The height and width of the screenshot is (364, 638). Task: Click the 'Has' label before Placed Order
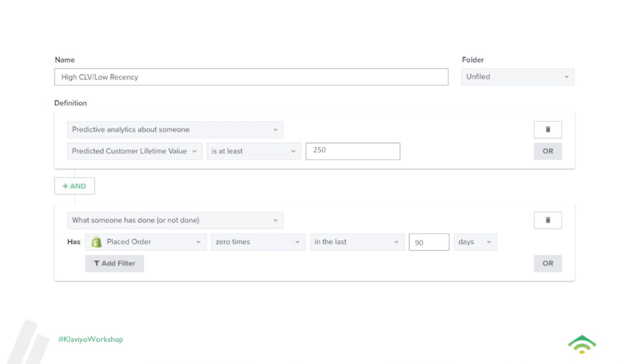point(74,242)
